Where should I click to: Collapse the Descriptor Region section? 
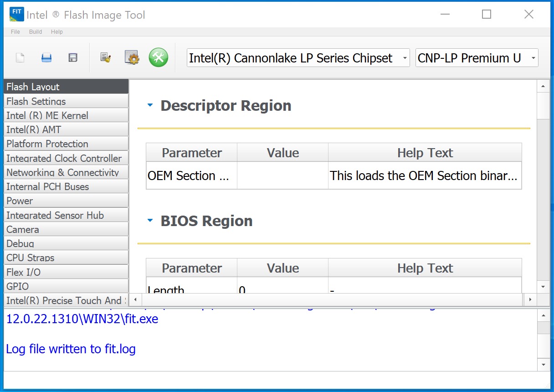(x=150, y=106)
